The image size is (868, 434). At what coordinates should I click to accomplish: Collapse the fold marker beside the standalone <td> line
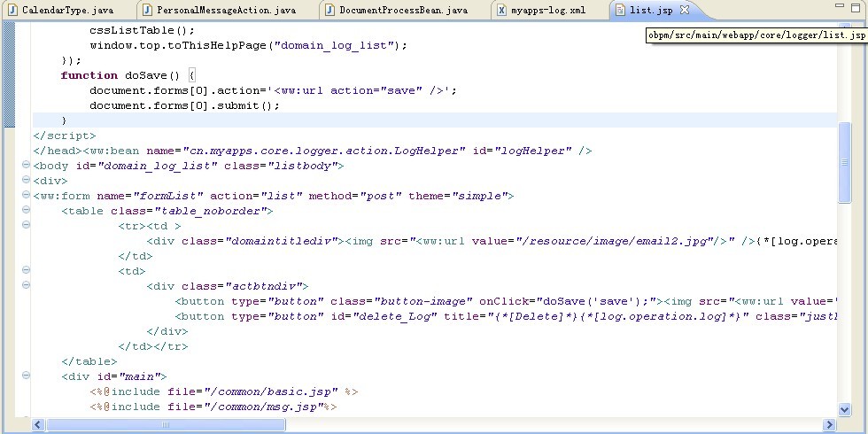point(26,269)
